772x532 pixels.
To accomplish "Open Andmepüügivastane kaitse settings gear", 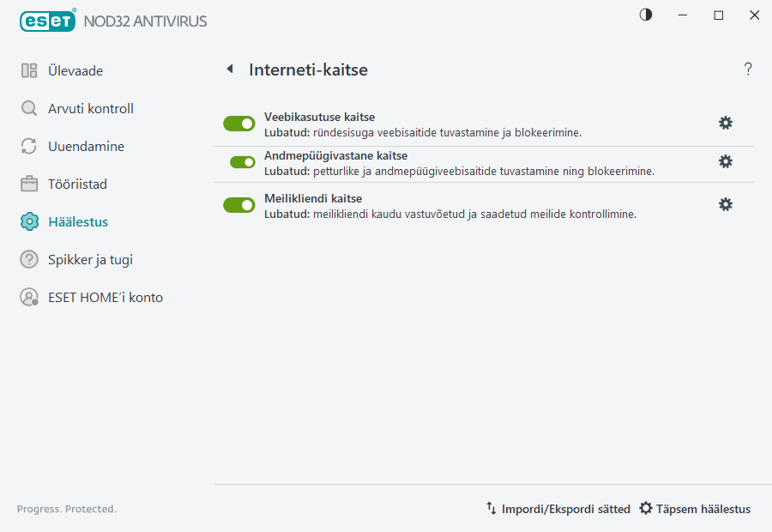I will 726,161.
